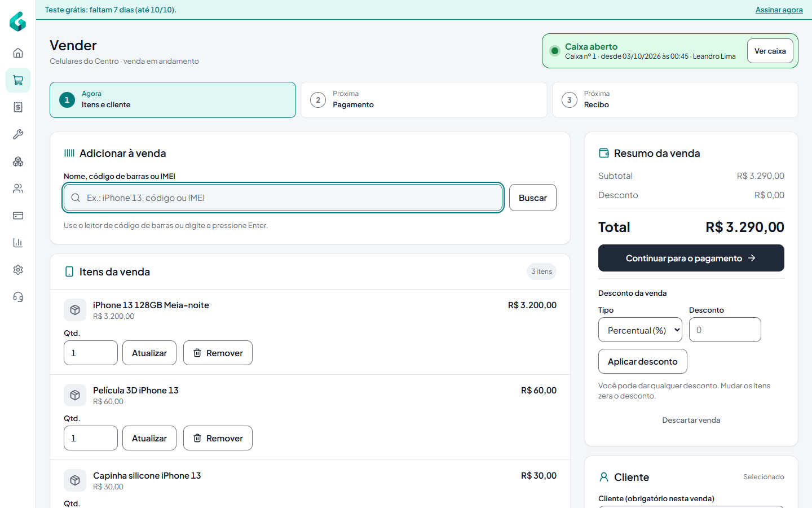
Task: Focus the product search field
Action: pyautogui.click(x=283, y=198)
